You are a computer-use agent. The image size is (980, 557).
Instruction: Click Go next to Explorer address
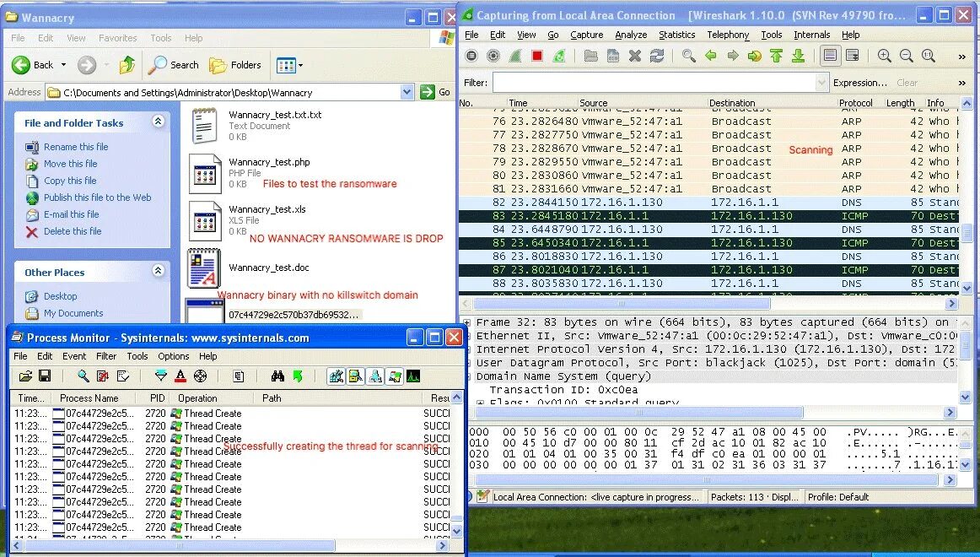436,93
